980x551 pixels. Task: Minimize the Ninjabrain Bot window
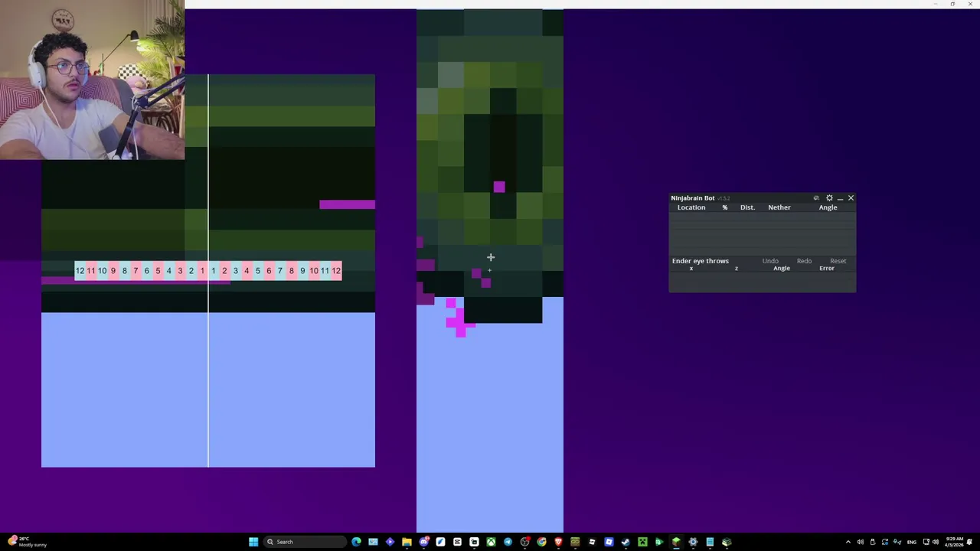tap(840, 198)
